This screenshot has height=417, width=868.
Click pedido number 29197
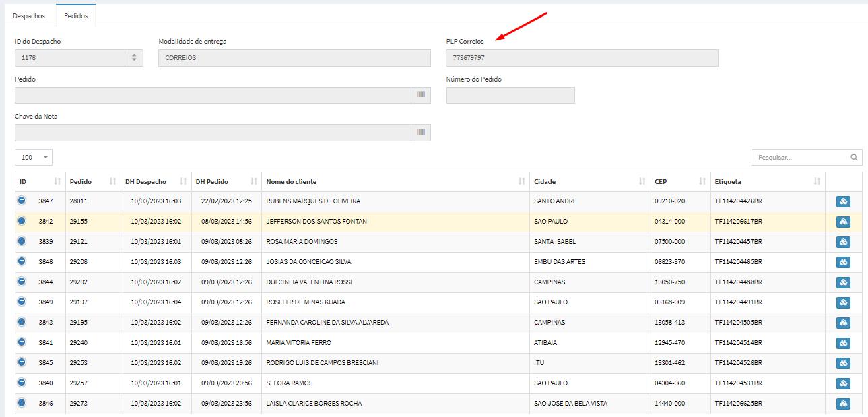coord(78,302)
